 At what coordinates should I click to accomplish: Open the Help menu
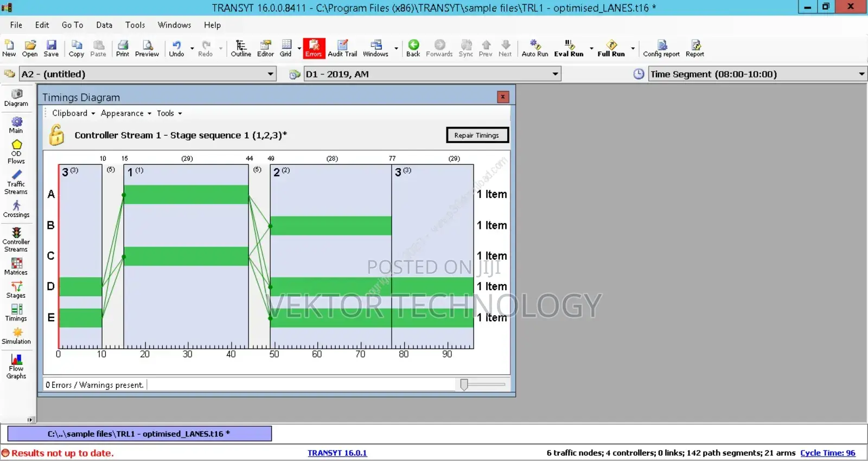(212, 25)
